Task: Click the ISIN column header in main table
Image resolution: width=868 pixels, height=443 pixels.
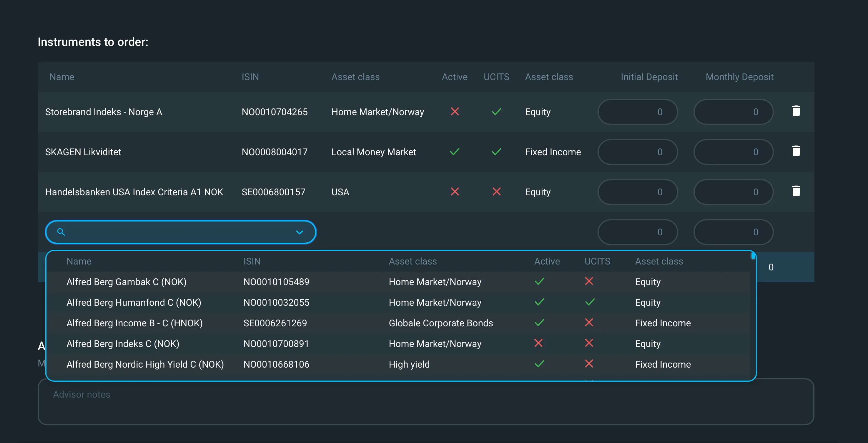Action: coord(250,77)
